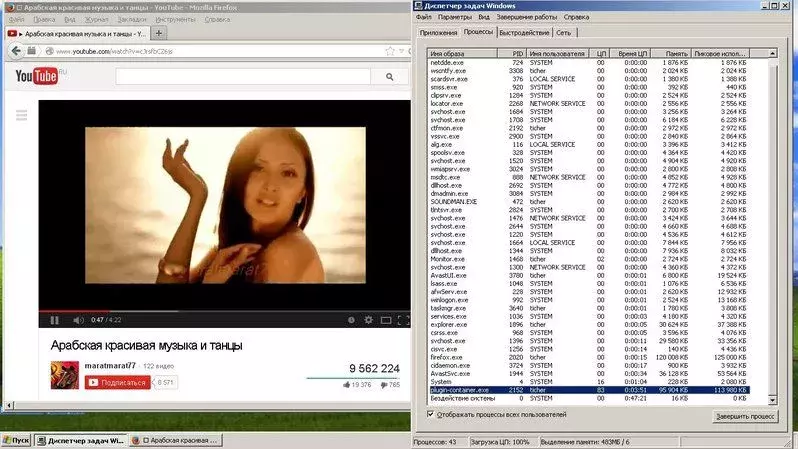Select lsass.exe process row
Screen dimensions: 798x449
pyautogui.click(x=589, y=284)
